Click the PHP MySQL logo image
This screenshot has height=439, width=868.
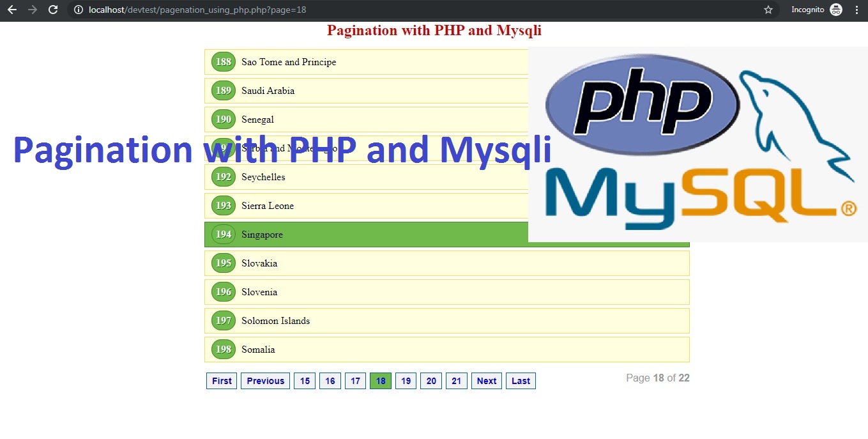(698, 144)
